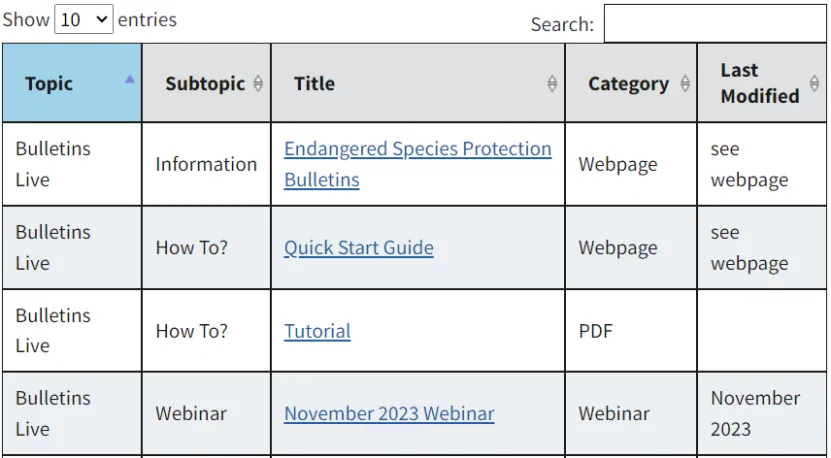Open the November 2023 Webinar link
The image size is (831, 458).
(389, 413)
